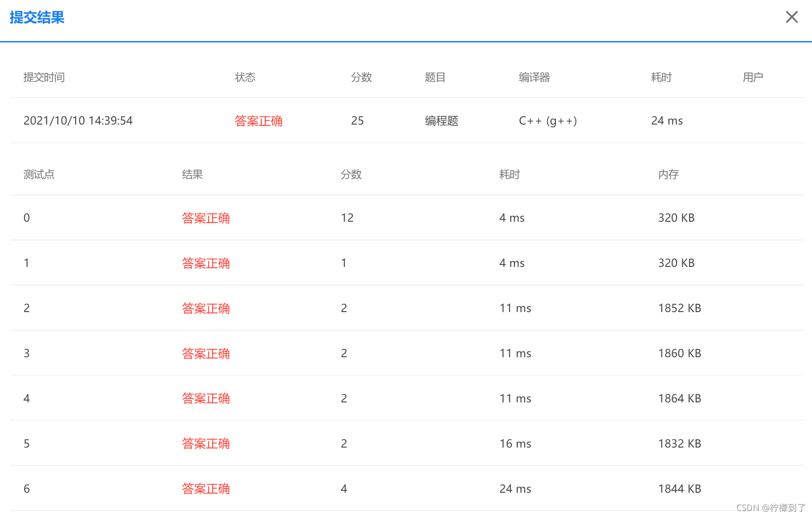The width and height of the screenshot is (812, 516).
Task: Click the 测试点 column header
Action: (x=39, y=175)
